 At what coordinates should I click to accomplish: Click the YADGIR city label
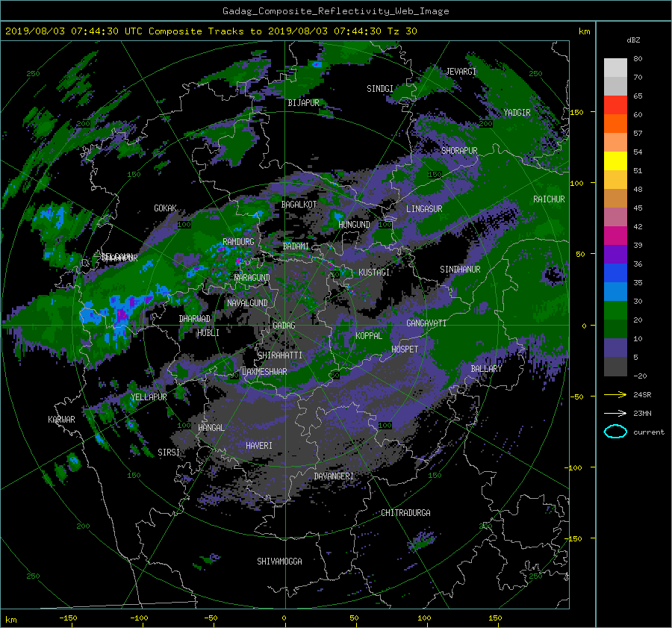[x=517, y=113]
